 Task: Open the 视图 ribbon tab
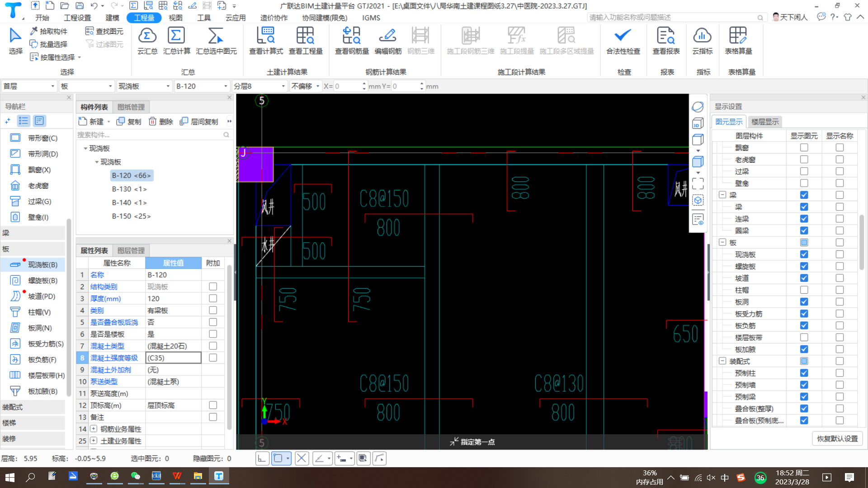tap(175, 18)
